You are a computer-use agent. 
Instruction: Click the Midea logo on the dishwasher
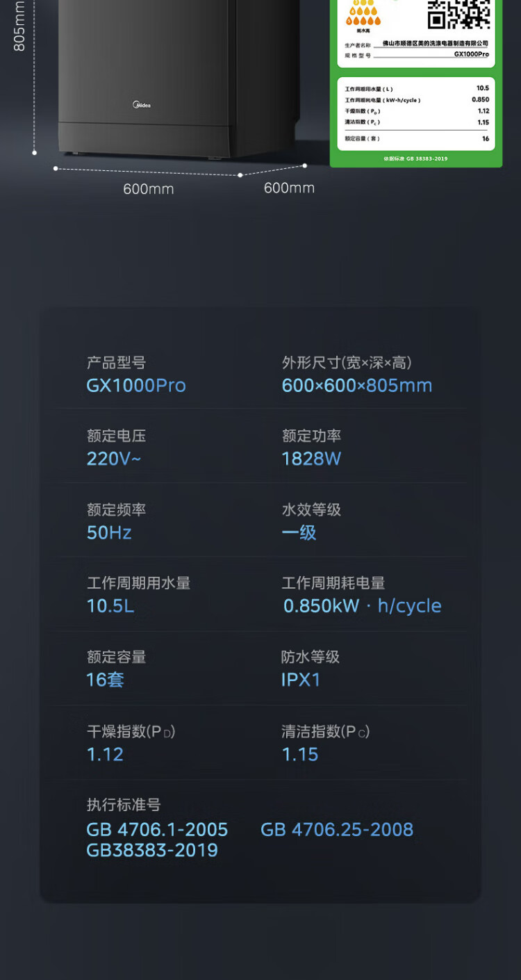click(142, 105)
